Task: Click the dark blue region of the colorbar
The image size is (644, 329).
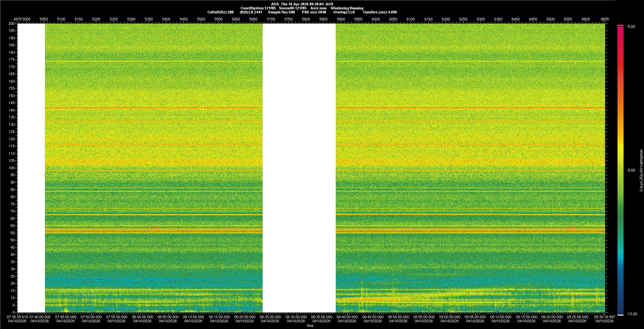Action: click(621, 302)
